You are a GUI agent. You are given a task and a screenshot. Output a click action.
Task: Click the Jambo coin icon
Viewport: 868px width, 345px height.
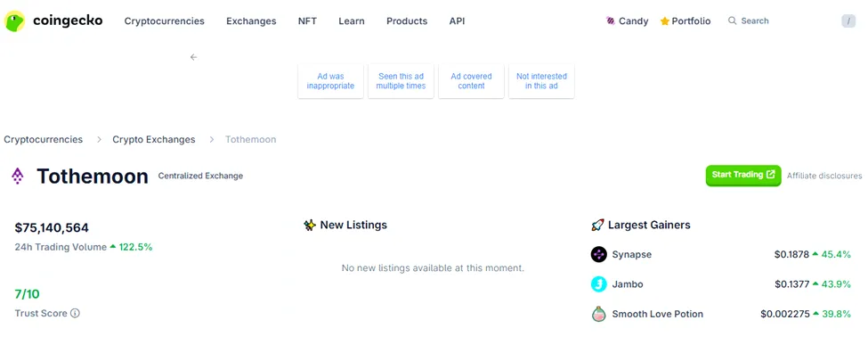click(599, 284)
